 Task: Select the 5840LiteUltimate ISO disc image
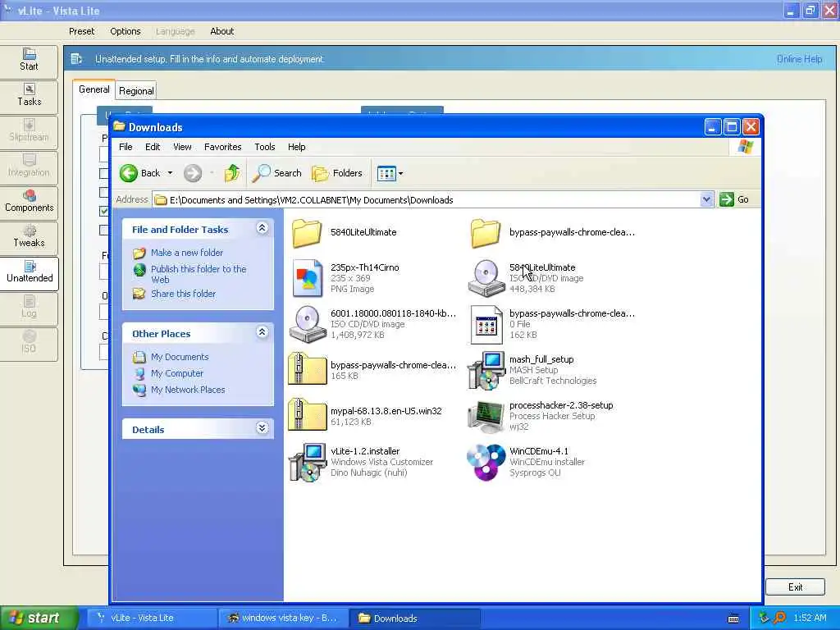click(x=486, y=278)
